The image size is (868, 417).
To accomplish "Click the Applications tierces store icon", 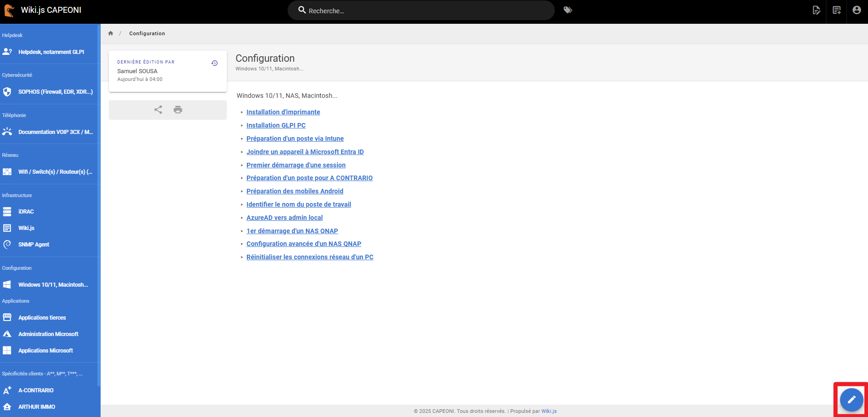I will click(x=7, y=317).
